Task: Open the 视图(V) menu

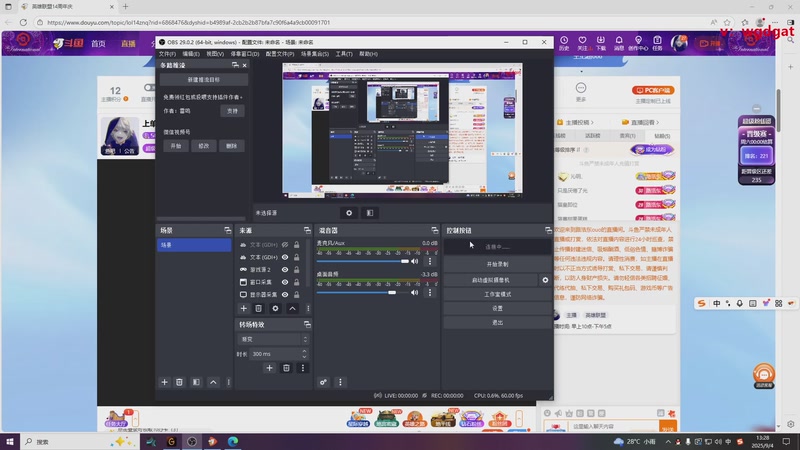Action: (x=215, y=54)
